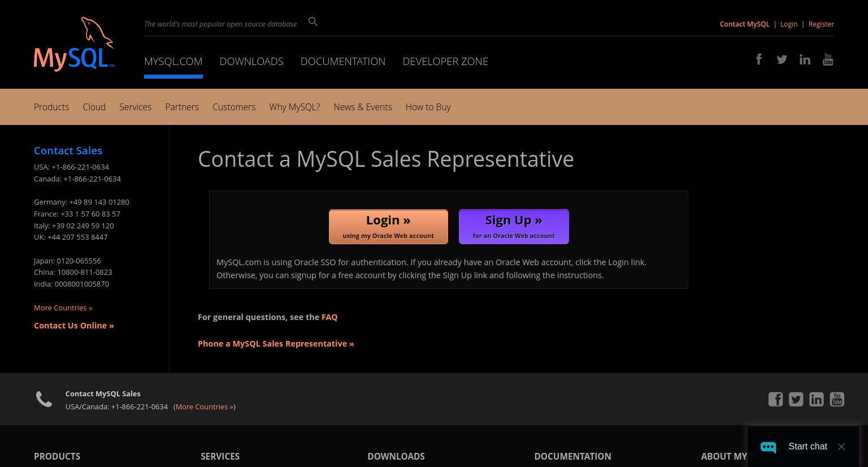Click the DOWNLOADS footer heading
The image size is (868, 467).
coord(396,456)
